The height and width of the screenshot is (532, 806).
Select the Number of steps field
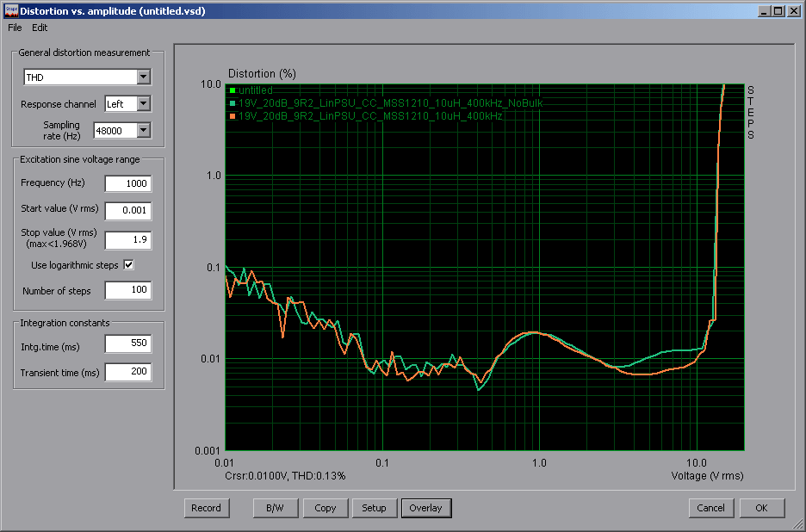click(127, 291)
